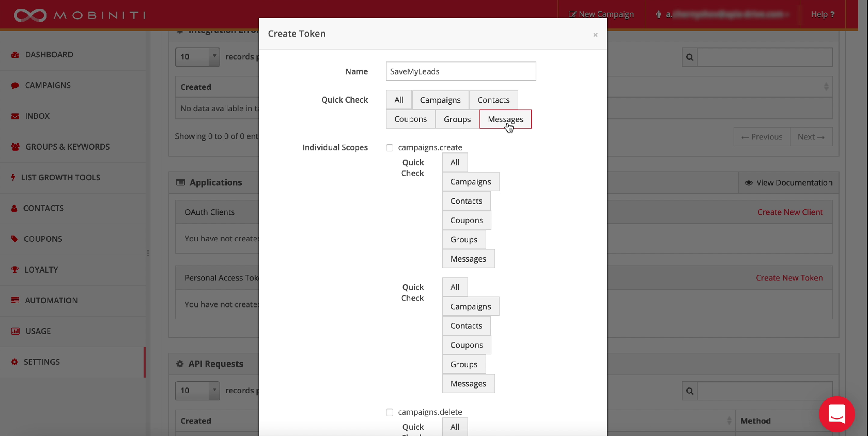Select Groups in top Quick Check
The height and width of the screenshot is (436, 868).
457,119
